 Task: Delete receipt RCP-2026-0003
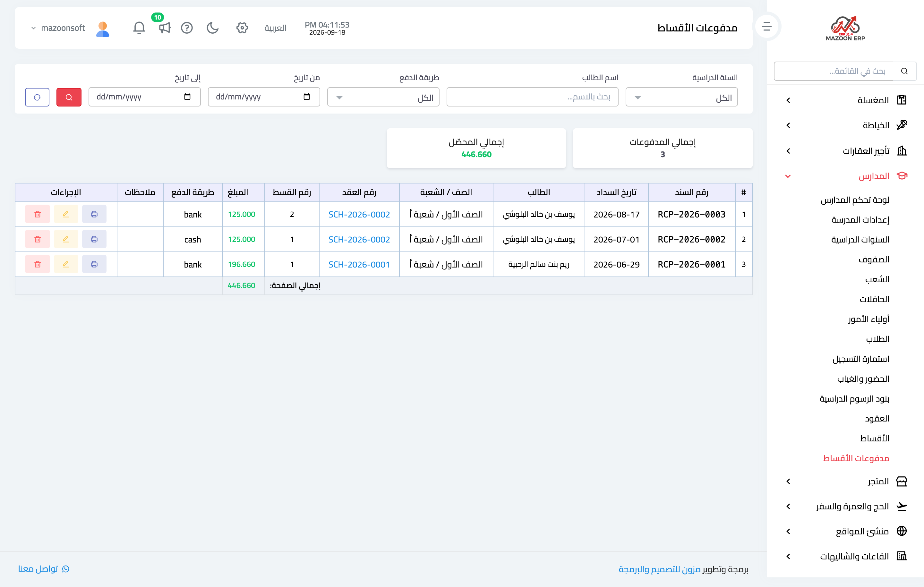pos(38,214)
